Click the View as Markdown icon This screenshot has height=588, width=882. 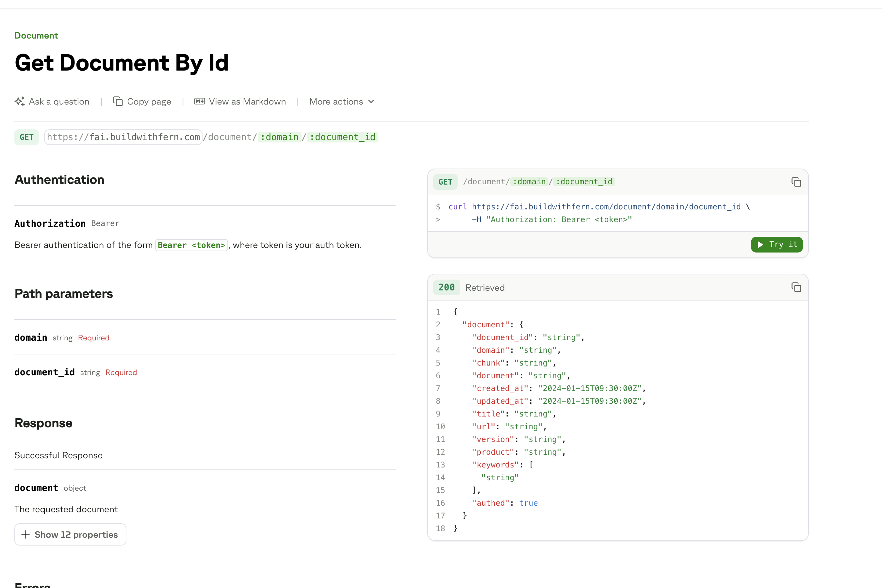coord(200,101)
